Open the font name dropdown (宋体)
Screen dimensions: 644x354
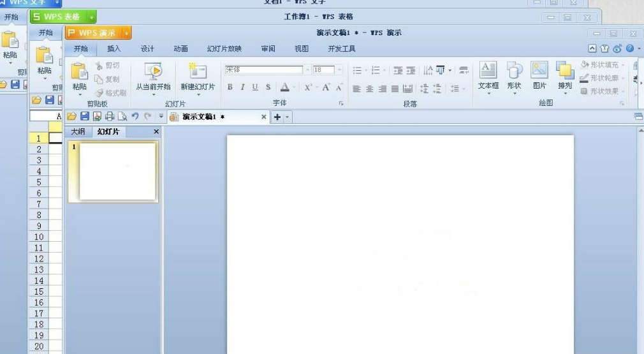click(x=307, y=70)
